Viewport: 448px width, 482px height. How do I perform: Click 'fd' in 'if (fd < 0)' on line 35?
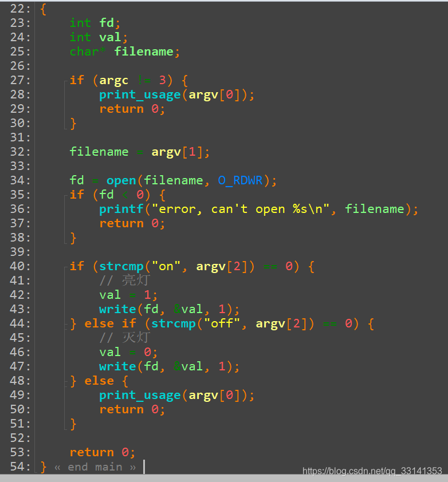[107, 195]
